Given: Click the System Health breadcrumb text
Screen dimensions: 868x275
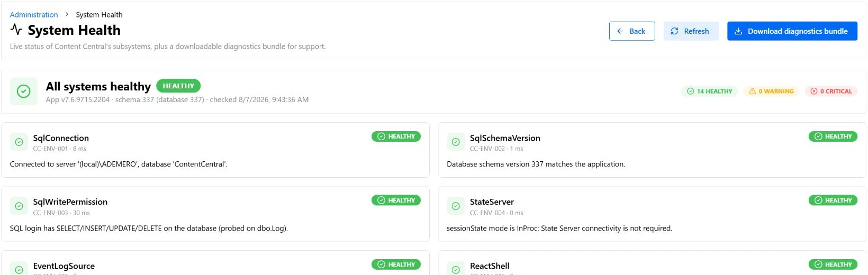Looking at the screenshot, I should point(99,15).
